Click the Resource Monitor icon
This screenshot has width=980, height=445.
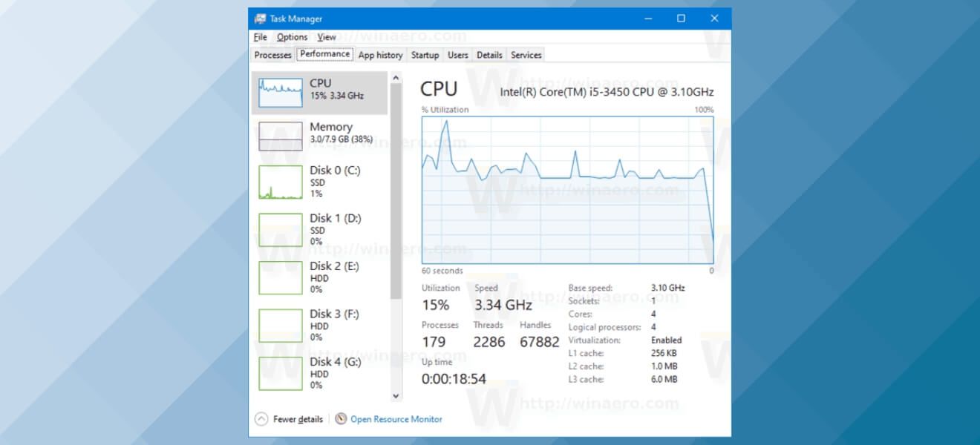click(340, 419)
